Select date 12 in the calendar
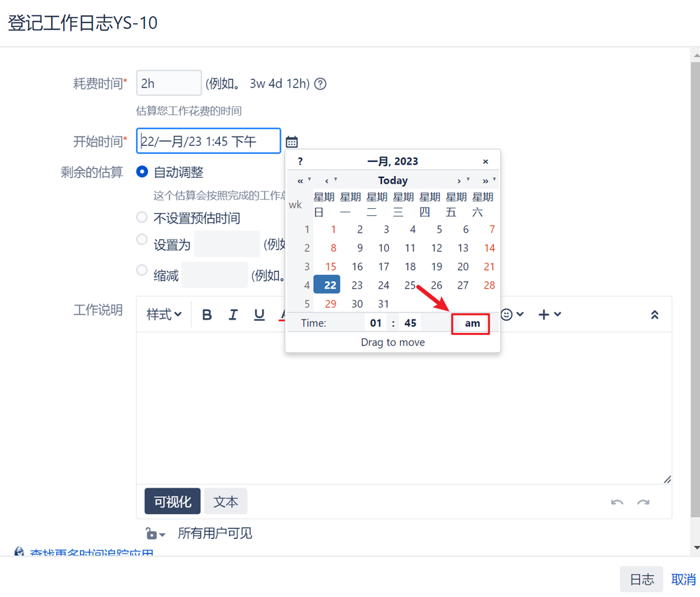This screenshot has height=597, width=700. click(x=436, y=248)
